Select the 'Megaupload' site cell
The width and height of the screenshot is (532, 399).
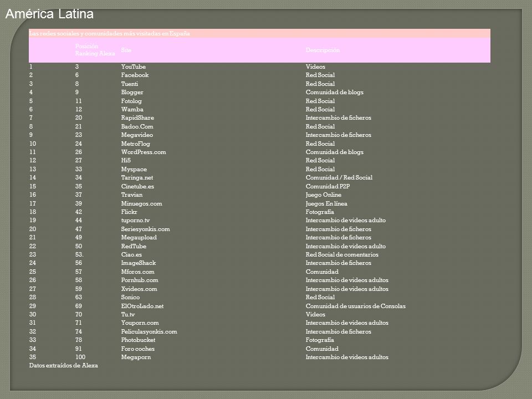[x=139, y=238]
